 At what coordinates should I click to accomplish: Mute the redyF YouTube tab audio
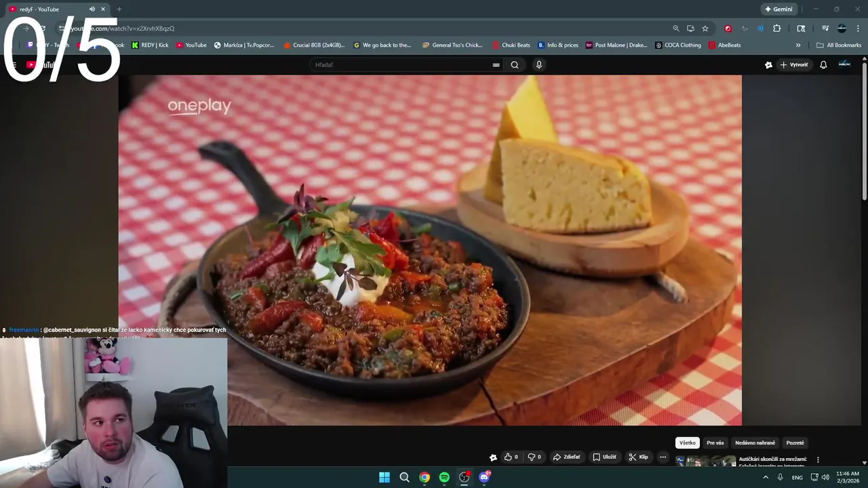92,9
